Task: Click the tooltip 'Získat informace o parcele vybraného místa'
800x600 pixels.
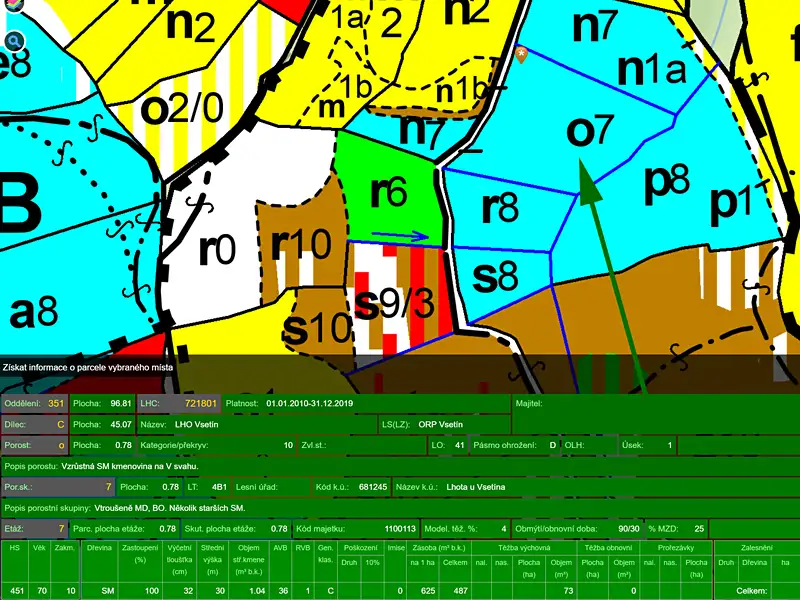Action: pyautogui.click(x=88, y=367)
